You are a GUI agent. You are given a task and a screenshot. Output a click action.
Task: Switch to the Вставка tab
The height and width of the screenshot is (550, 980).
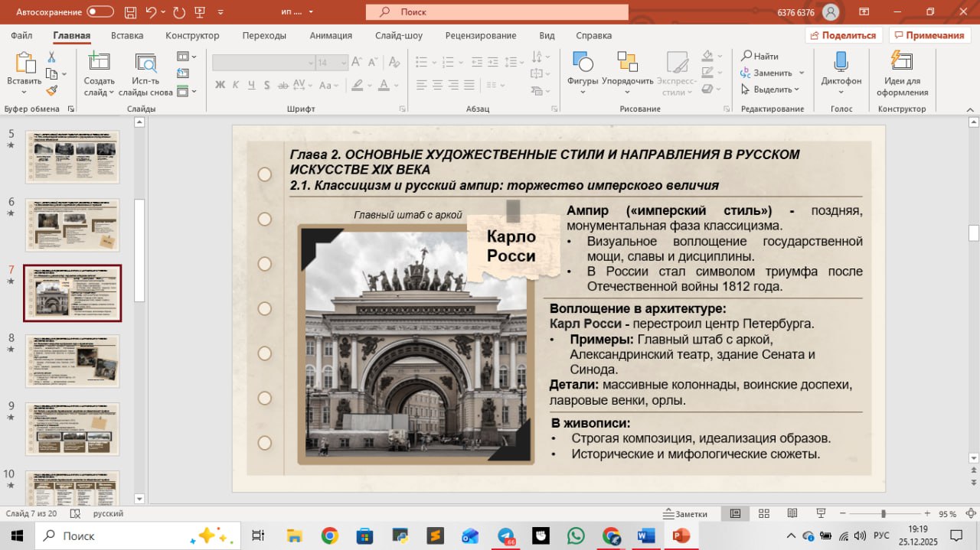point(127,35)
